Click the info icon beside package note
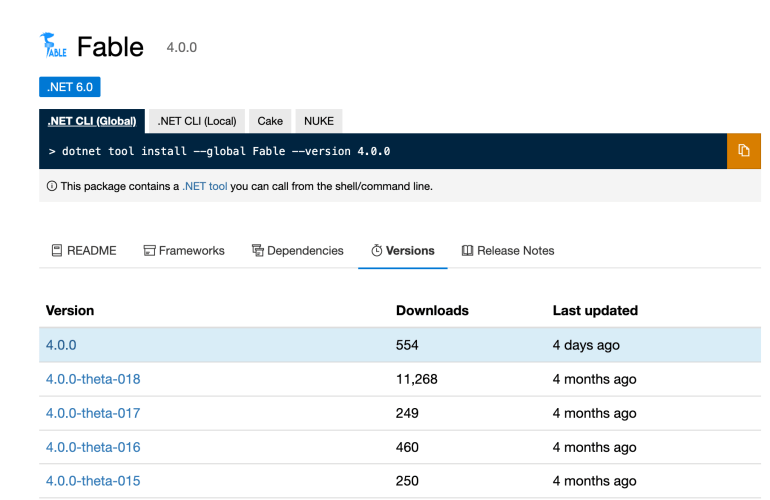The height and width of the screenshot is (500, 770). tap(51, 186)
